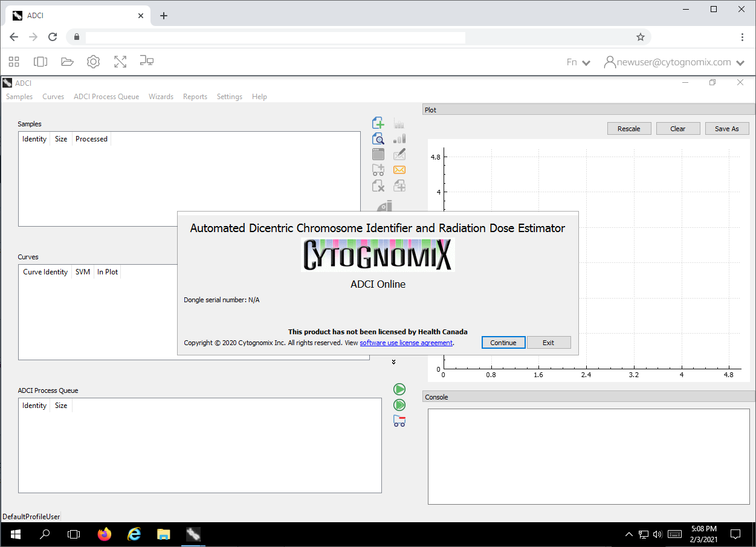This screenshot has height=547, width=756.
Task: Open the Settings menu
Action: click(230, 97)
